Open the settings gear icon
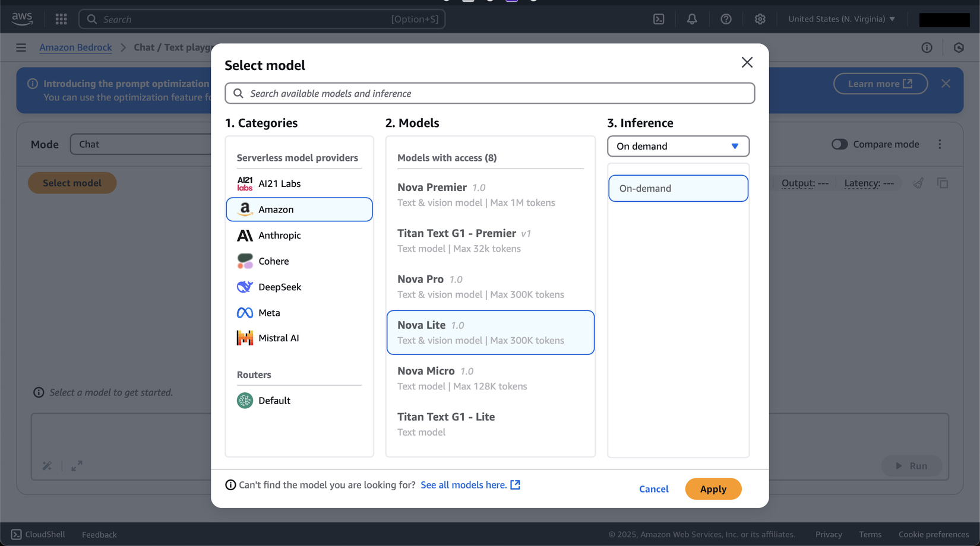 coord(760,19)
